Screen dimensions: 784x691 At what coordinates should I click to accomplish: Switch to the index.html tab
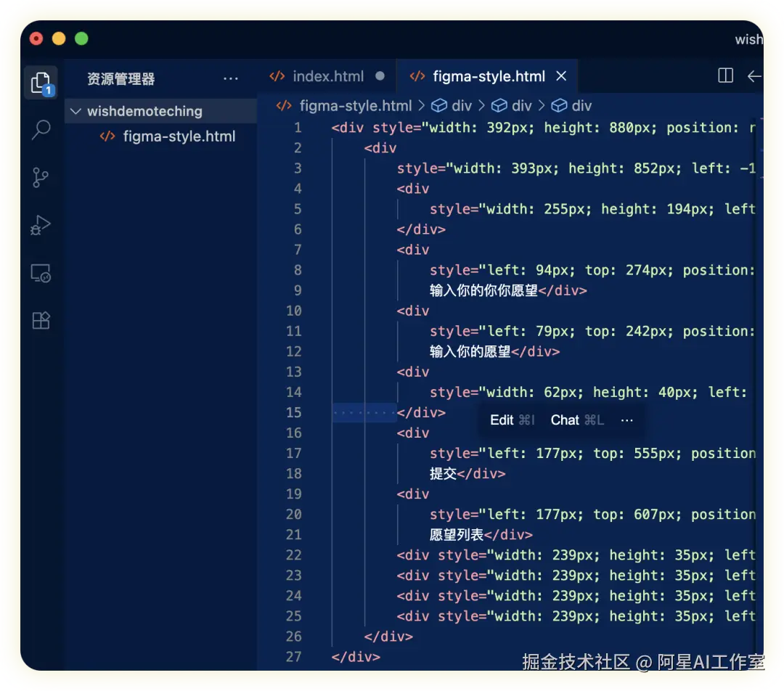(x=327, y=76)
